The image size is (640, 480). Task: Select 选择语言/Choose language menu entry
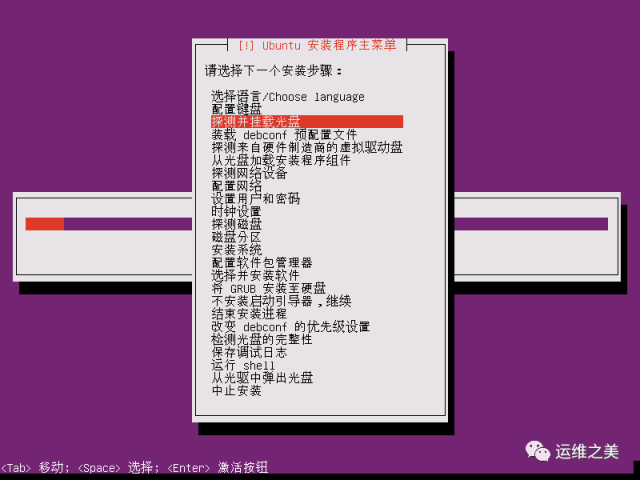pyautogui.click(x=288, y=97)
